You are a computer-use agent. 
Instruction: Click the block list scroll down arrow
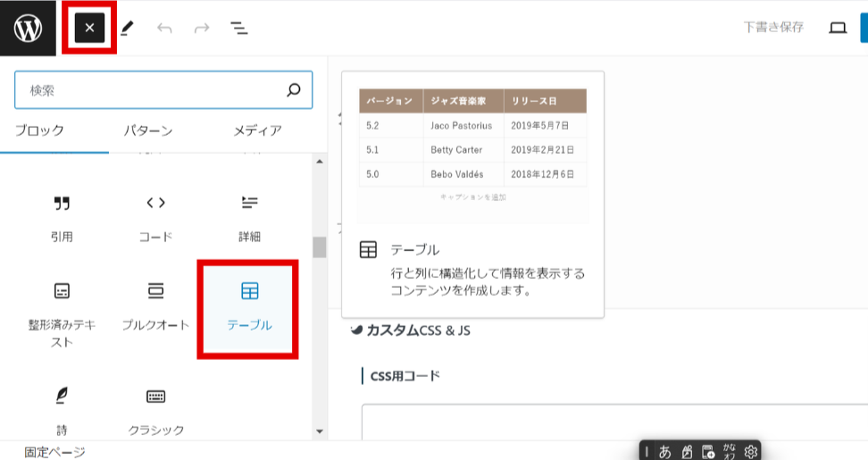tap(320, 431)
